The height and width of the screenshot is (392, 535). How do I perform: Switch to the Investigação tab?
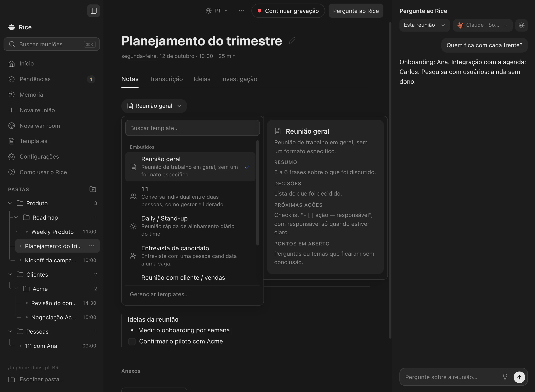[x=239, y=79]
